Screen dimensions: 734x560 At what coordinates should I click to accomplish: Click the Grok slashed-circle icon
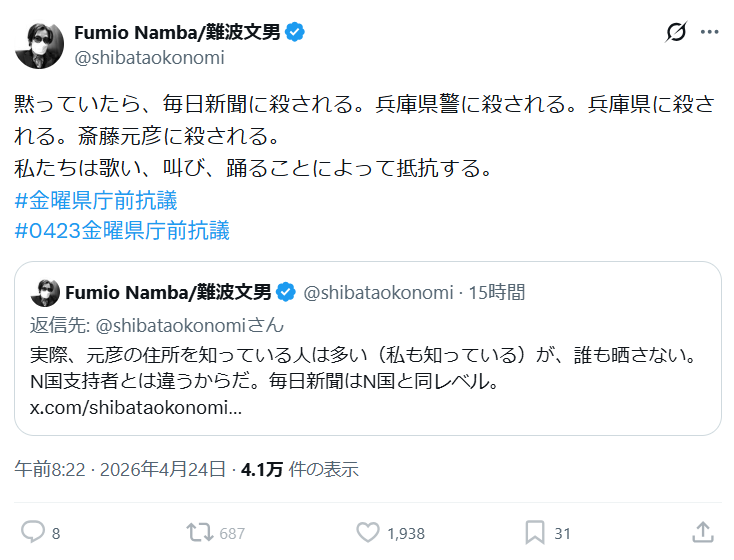[x=676, y=32]
